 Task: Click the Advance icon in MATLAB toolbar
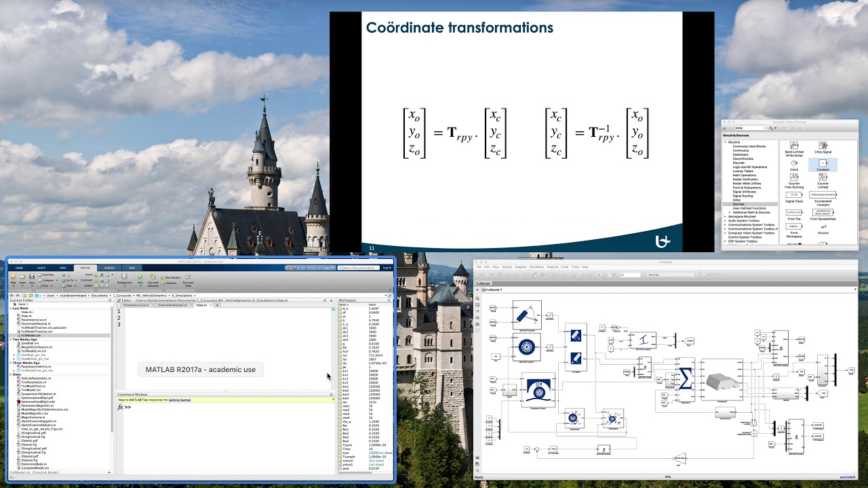tap(163, 283)
